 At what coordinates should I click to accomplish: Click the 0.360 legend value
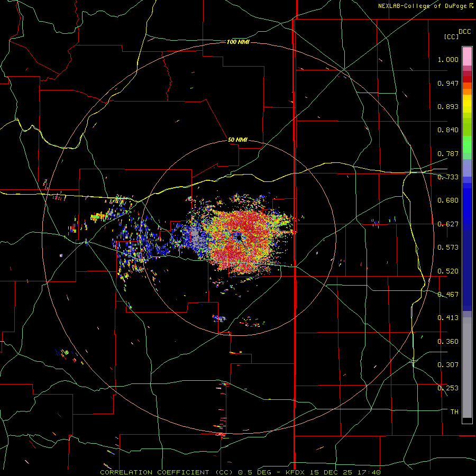pyautogui.click(x=448, y=342)
